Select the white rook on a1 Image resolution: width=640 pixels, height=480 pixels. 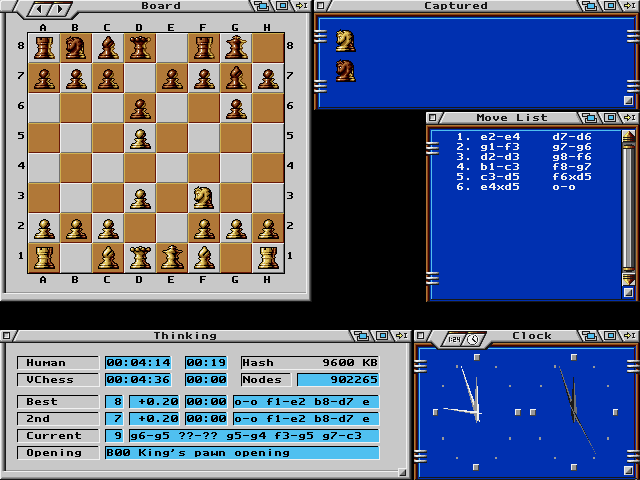click(44, 257)
